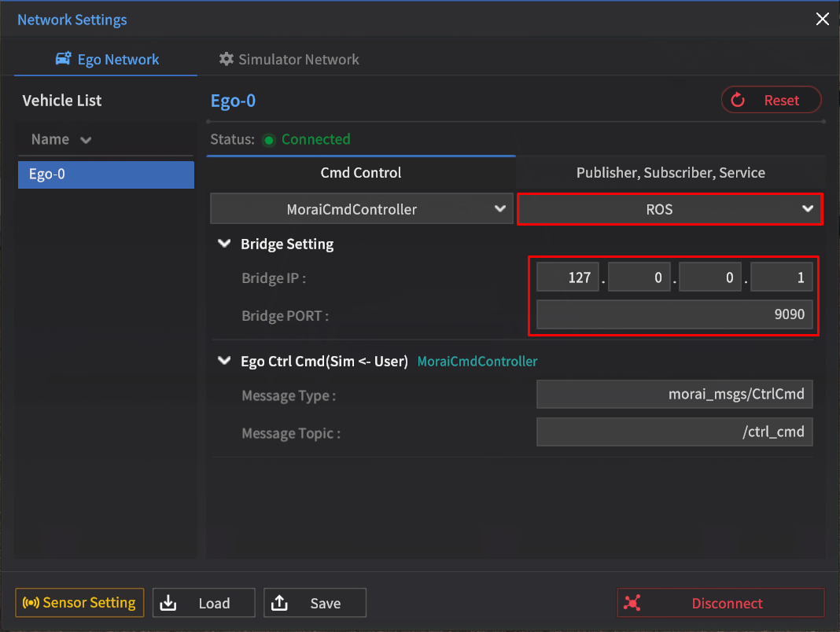
Task: Click the Load download icon
Action: point(168,603)
